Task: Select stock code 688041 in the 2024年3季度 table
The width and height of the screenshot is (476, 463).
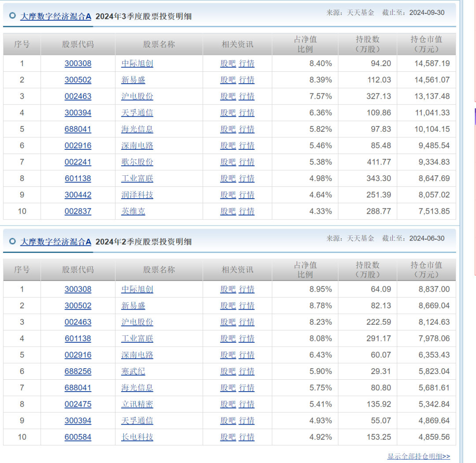Action: [78, 129]
